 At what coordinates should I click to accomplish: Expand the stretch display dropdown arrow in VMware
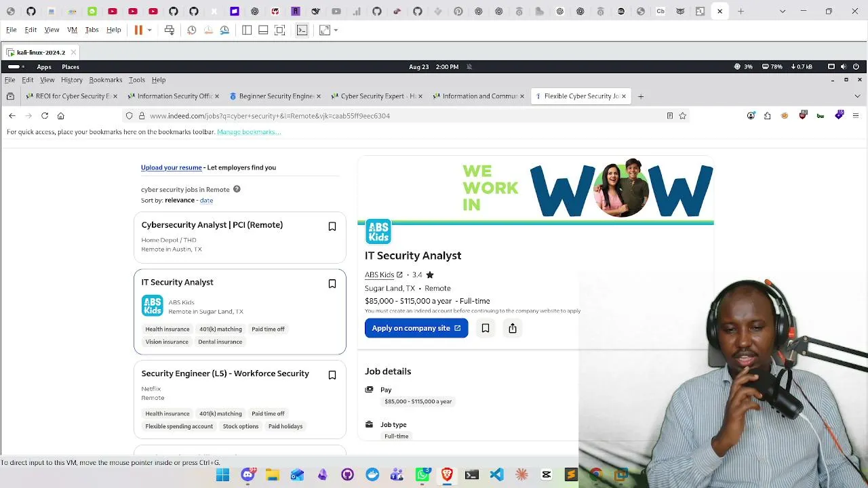[x=336, y=30]
